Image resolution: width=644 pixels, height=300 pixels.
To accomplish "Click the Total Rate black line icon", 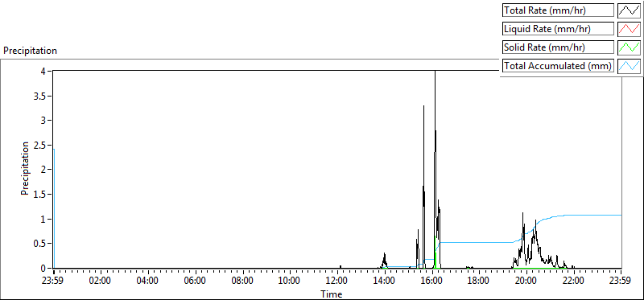I will coord(629,10).
